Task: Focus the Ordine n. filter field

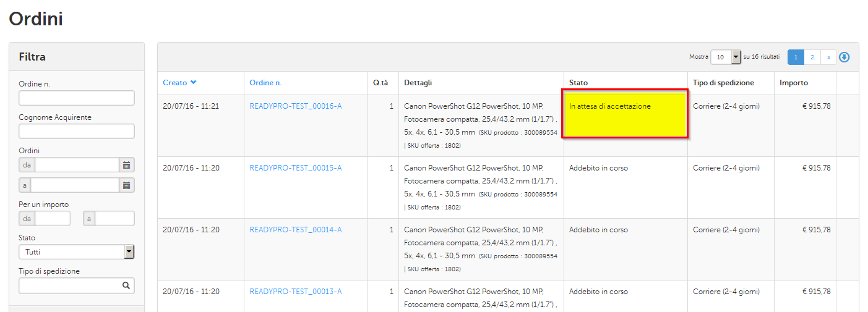Action: tap(77, 98)
